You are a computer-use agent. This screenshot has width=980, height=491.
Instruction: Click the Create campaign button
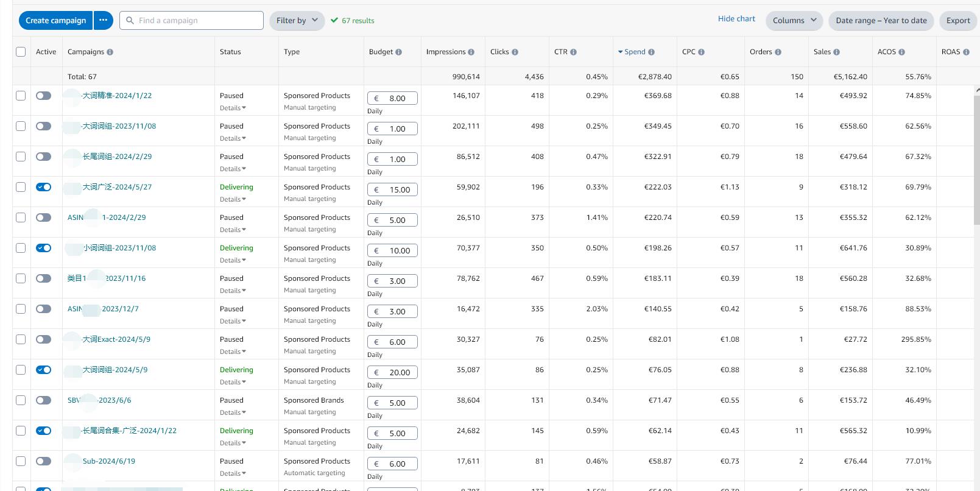pyautogui.click(x=55, y=21)
